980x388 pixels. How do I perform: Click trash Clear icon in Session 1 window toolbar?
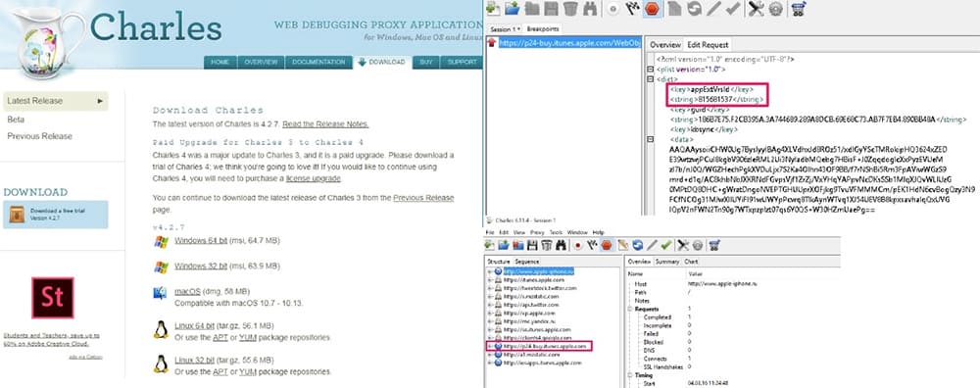tap(547, 245)
